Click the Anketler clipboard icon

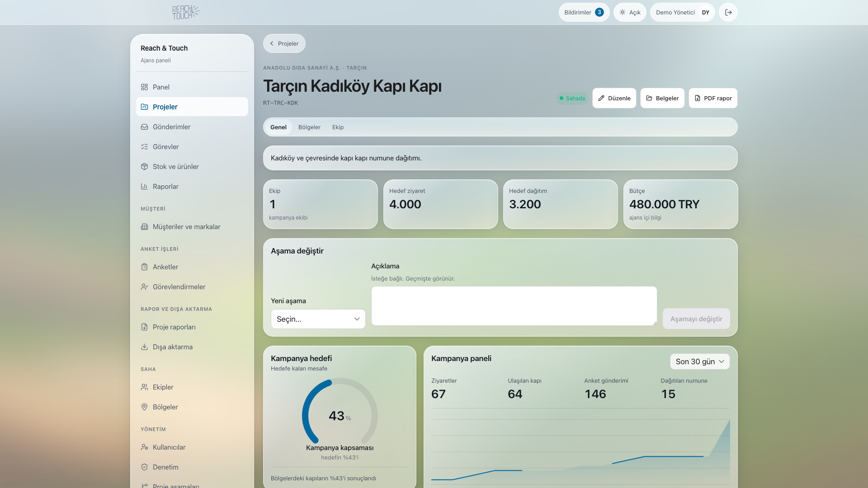coord(144,267)
